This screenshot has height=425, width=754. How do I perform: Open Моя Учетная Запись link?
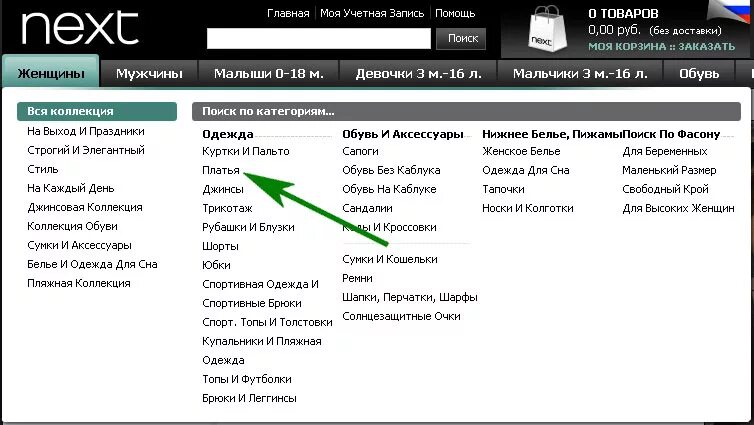point(372,13)
